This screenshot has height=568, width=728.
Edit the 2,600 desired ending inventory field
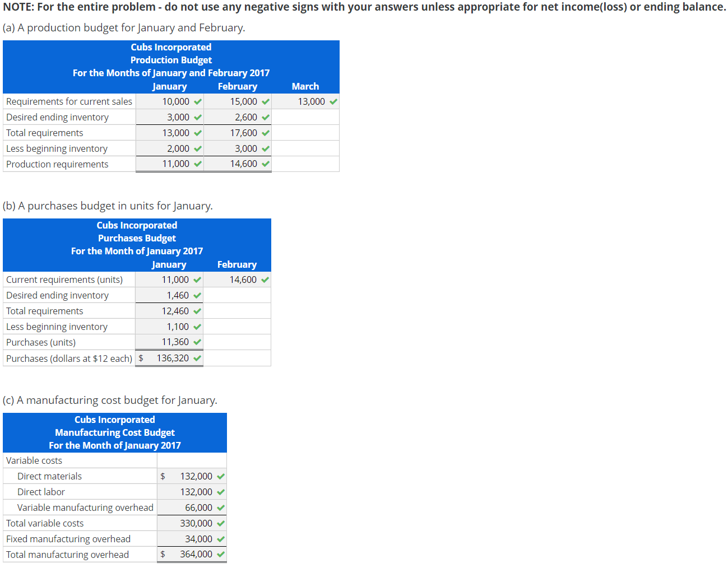click(238, 117)
